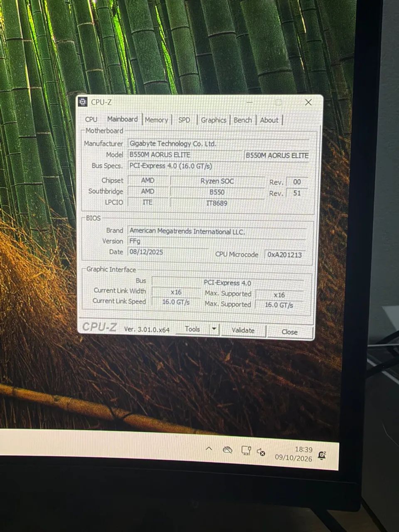
Task: Click the Close button at the bottom
Action: point(289,332)
